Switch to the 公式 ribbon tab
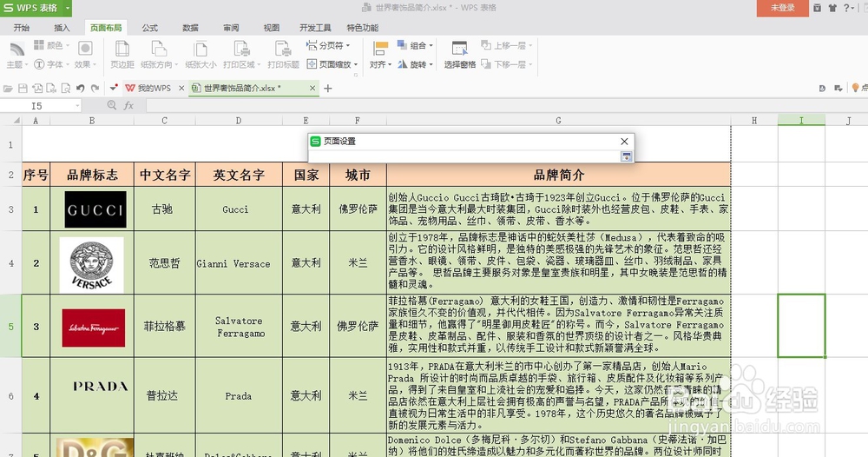This screenshot has height=457, width=868. [x=149, y=28]
